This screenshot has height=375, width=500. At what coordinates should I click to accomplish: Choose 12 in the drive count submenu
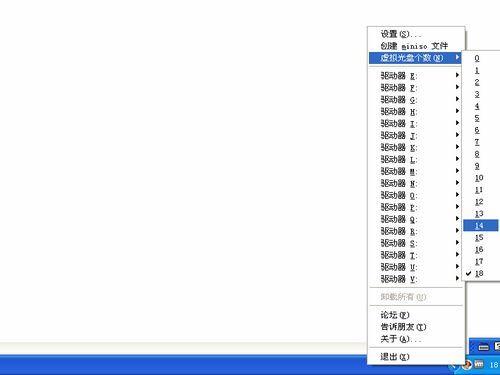[481, 202]
